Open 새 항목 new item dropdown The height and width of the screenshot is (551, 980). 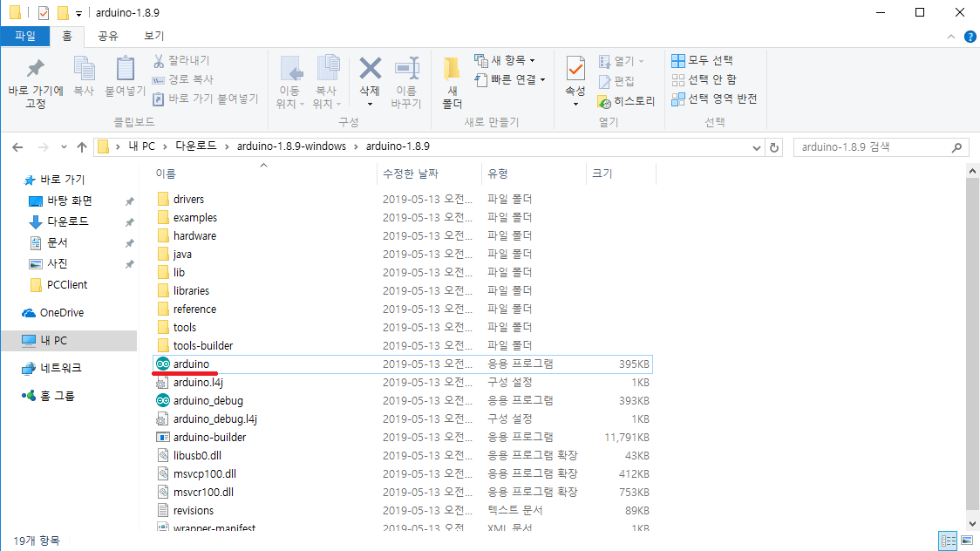(504, 61)
